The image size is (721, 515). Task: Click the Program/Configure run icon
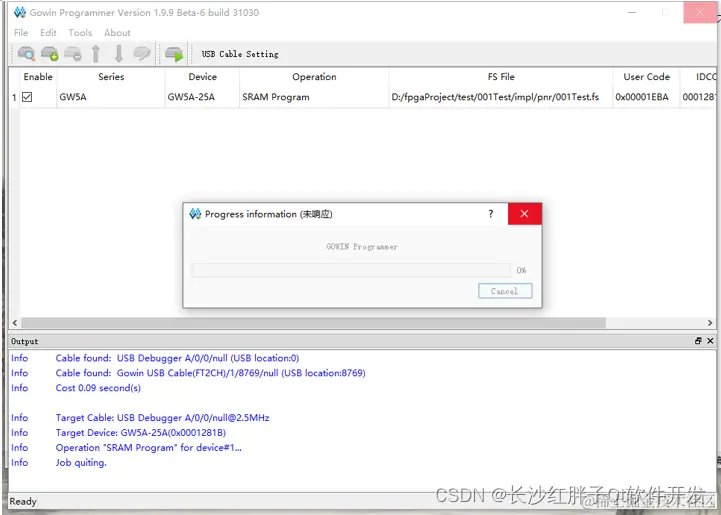[x=174, y=54]
